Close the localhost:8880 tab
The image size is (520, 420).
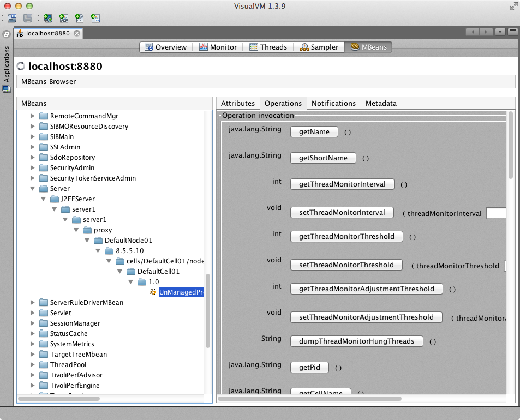[x=77, y=33]
